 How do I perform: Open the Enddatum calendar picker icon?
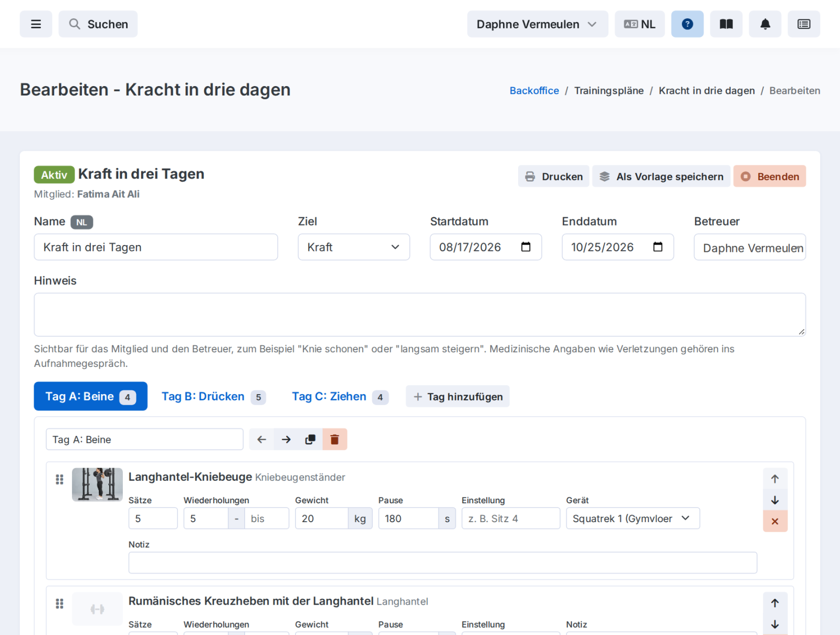[658, 247]
